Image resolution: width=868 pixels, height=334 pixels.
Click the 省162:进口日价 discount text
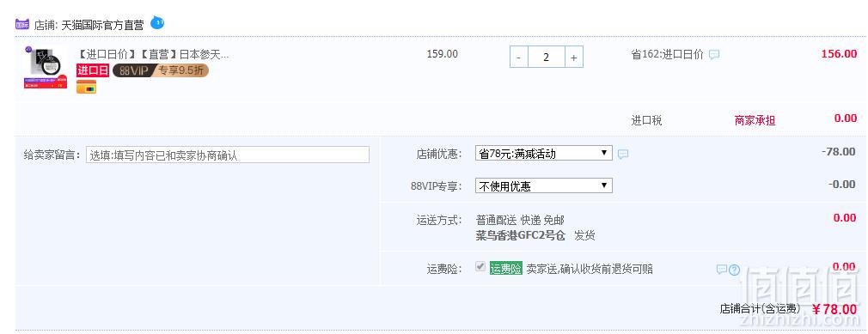tap(668, 54)
